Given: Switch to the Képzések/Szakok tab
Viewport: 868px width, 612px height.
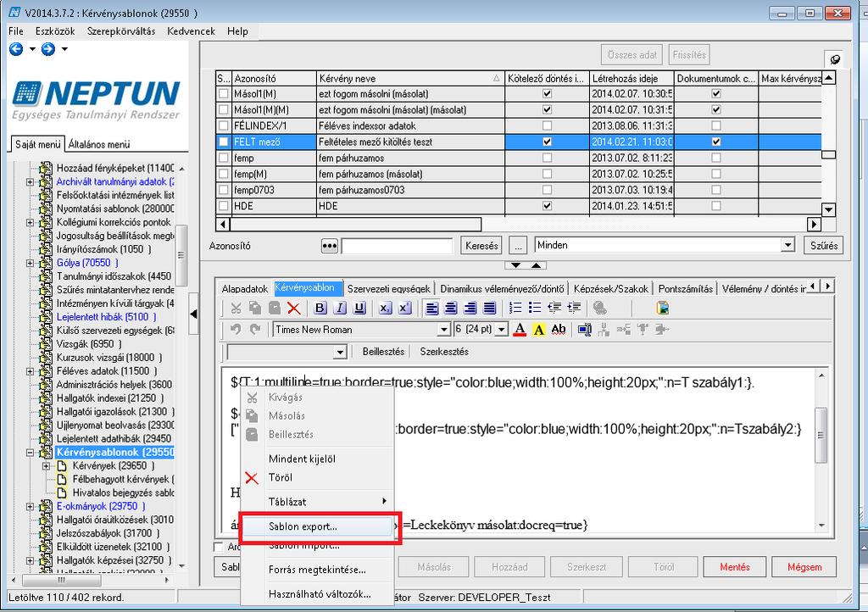Looking at the screenshot, I should [610, 289].
